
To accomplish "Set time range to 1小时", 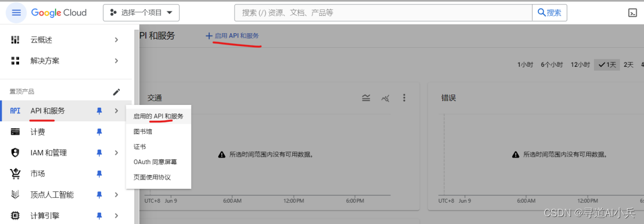I will 525,64.
